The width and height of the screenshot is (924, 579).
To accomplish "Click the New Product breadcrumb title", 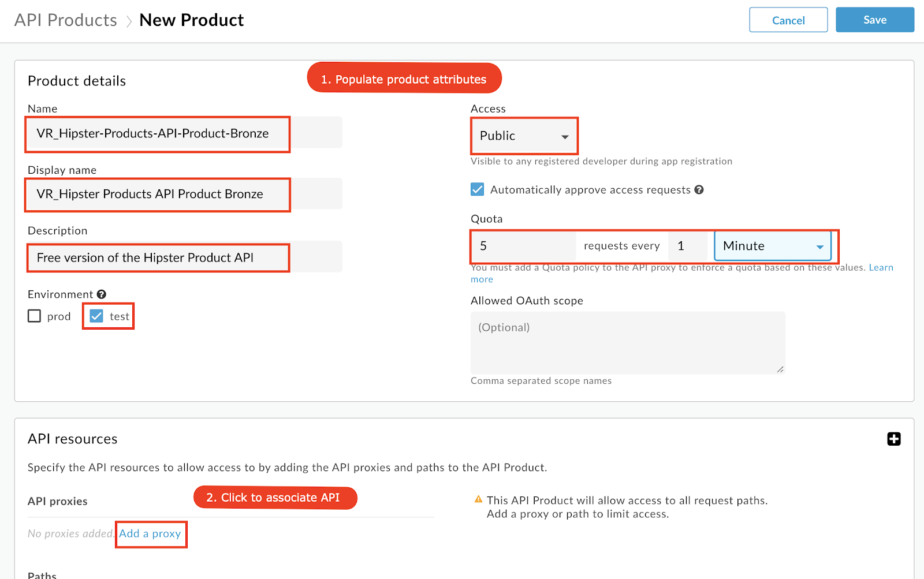I will pos(192,20).
